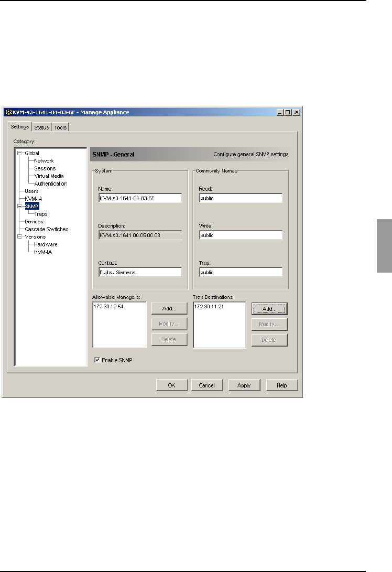Close the Manage Appliance window
The width and height of the screenshot is (392, 572).
(297, 112)
